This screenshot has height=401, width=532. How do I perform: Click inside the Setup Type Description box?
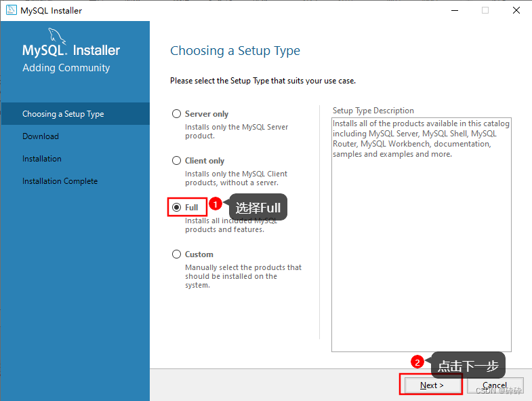point(421,235)
